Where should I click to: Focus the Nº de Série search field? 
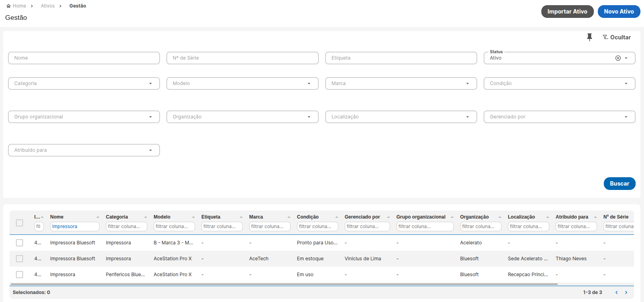pos(242,58)
